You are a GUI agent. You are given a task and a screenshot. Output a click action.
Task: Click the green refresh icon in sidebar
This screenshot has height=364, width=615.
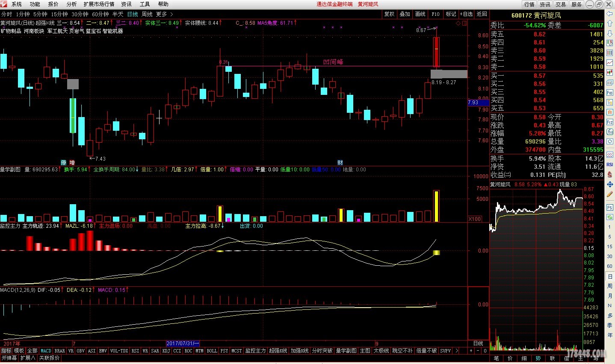point(610,217)
